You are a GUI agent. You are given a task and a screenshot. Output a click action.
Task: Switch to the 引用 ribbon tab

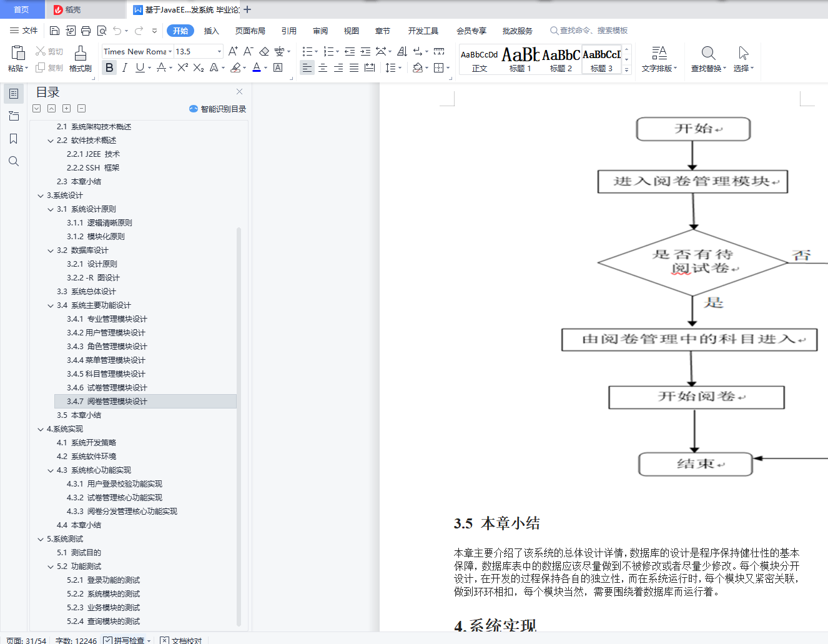point(288,31)
